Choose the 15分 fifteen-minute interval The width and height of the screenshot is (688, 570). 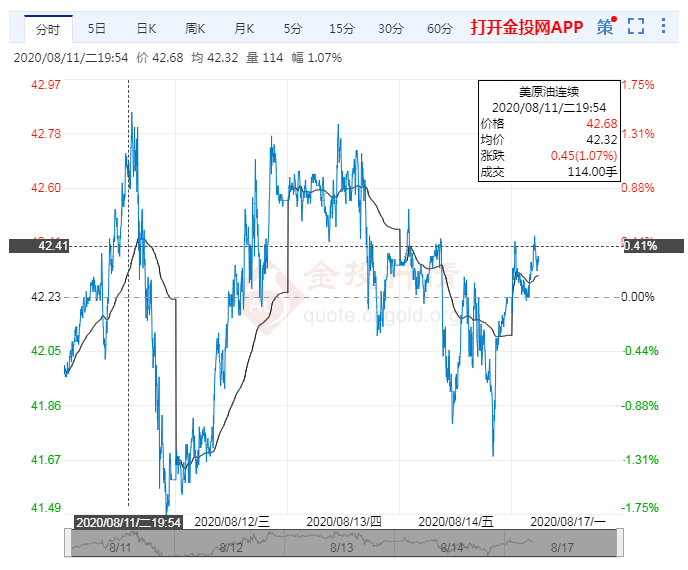coord(342,28)
